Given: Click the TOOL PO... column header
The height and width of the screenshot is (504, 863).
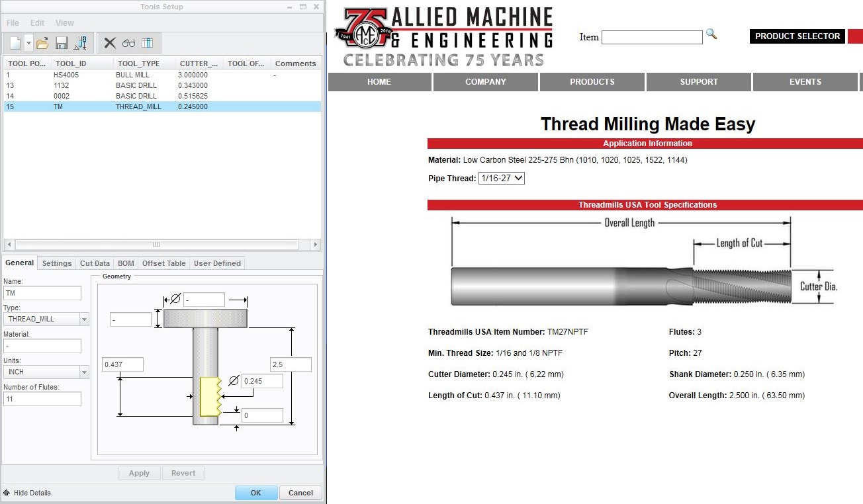Looking at the screenshot, I should click(x=27, y=63).
